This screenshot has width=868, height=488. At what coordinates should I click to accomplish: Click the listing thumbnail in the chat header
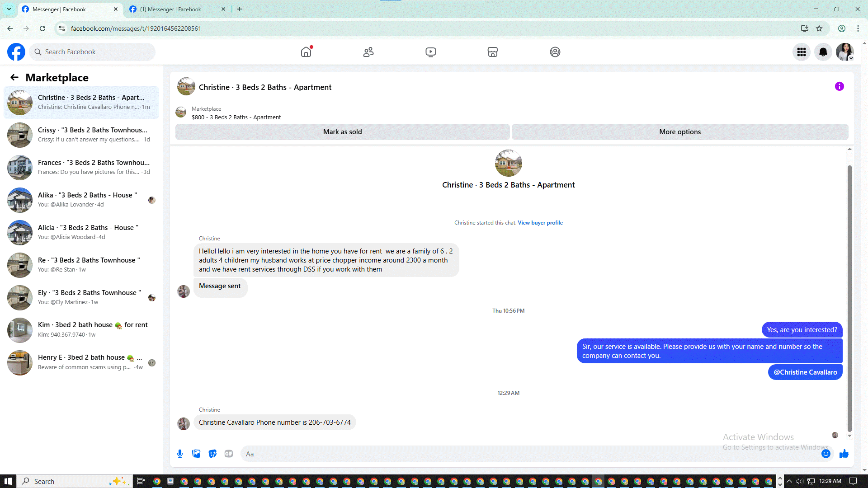[186, 87]
